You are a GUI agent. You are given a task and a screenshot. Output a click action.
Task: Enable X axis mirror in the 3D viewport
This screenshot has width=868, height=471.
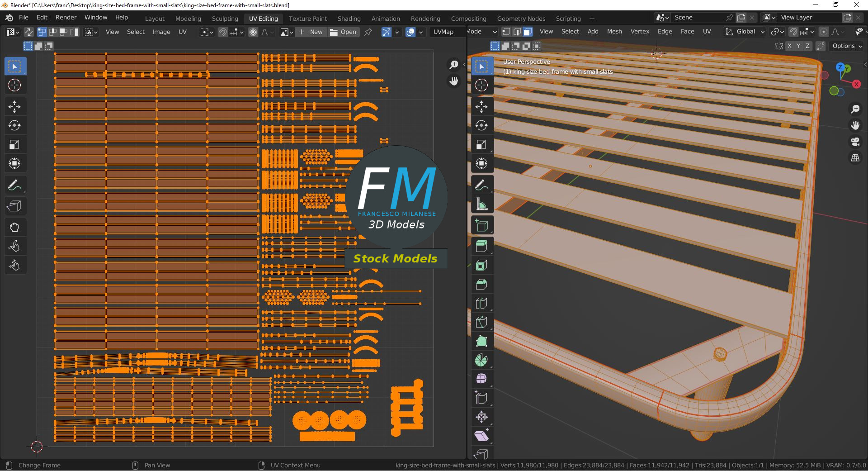point(789,46)
